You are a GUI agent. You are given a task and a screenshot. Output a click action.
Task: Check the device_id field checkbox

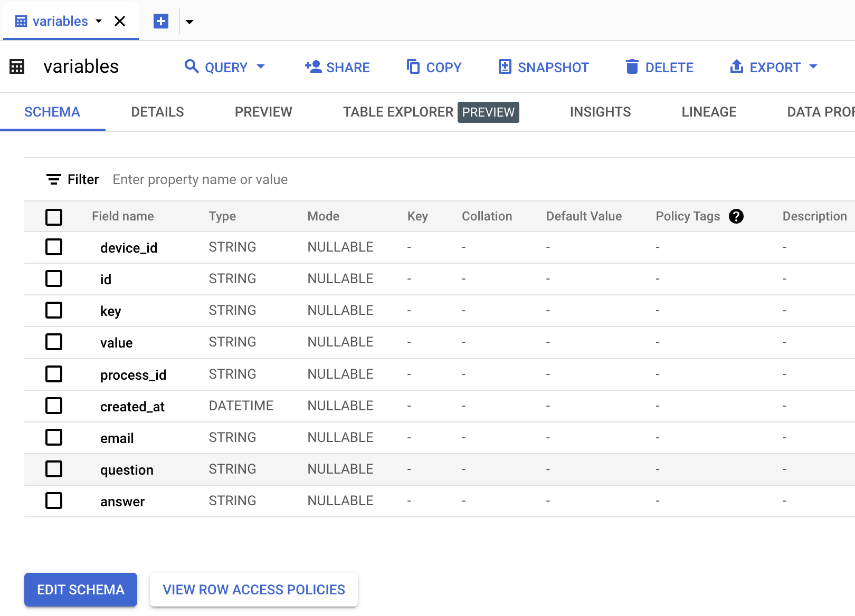54,247
